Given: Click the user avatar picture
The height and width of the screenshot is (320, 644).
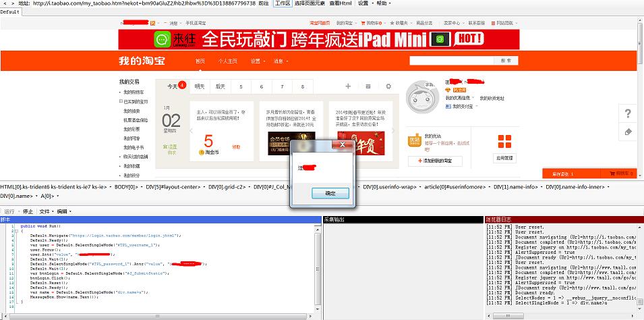Looking at the screenshot, I should pos(423,97).
